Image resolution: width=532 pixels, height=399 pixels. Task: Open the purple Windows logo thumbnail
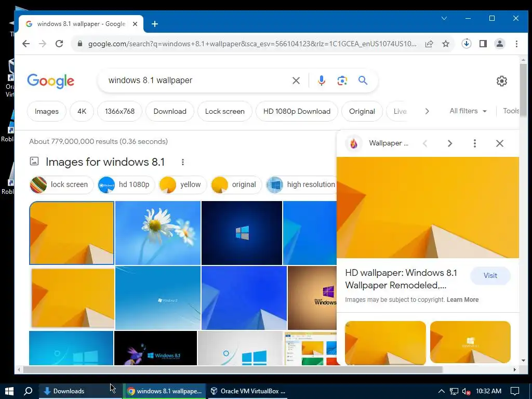coord(312,298)
